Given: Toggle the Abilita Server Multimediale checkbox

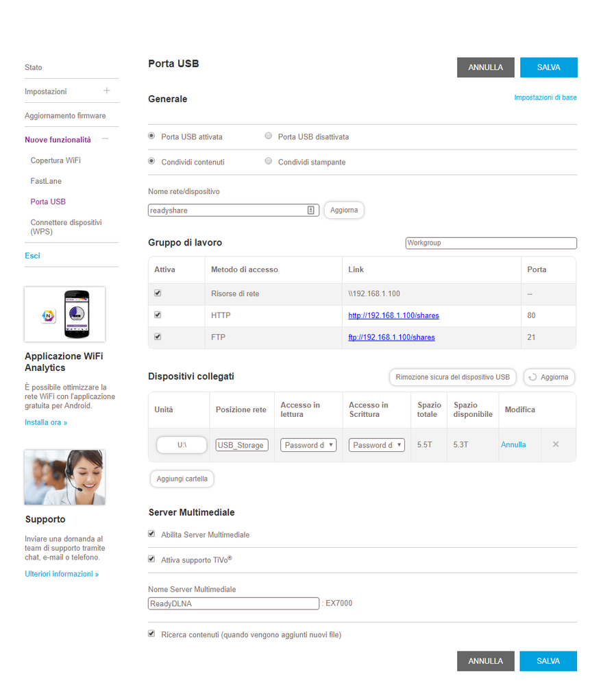Looking at the screenshot, I should coord(151,534).
